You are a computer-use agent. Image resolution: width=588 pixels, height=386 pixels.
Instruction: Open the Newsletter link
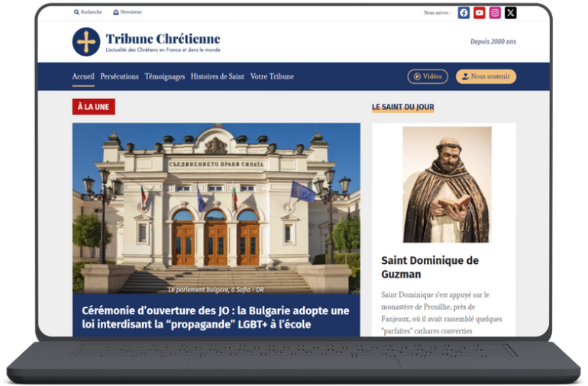click(x=128, y=12)
